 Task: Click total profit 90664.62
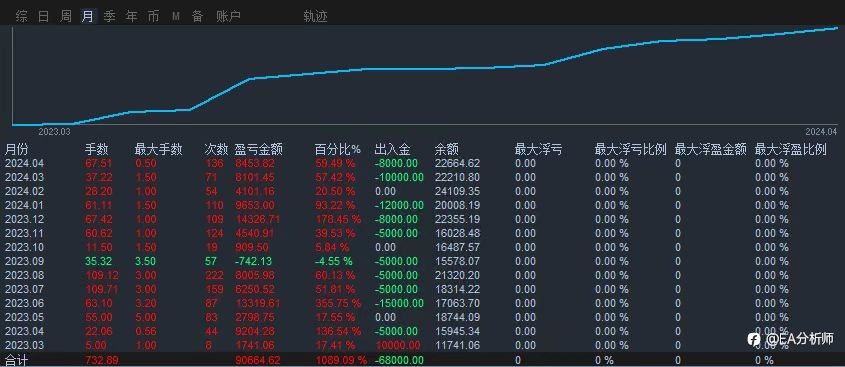tap(259, 360)
